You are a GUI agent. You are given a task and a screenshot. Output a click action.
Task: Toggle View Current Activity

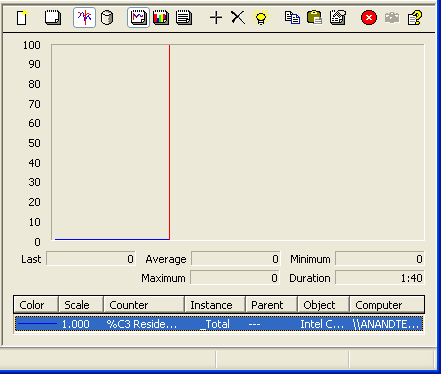click(x=84, y=17)
